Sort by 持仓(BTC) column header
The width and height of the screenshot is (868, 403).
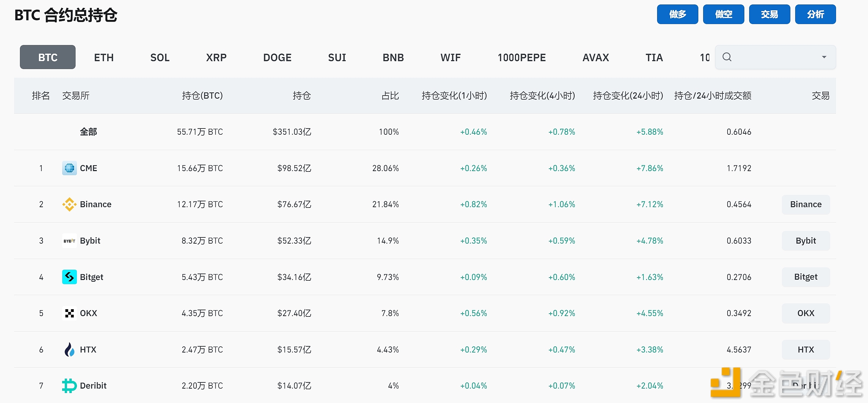click(202, 96)
